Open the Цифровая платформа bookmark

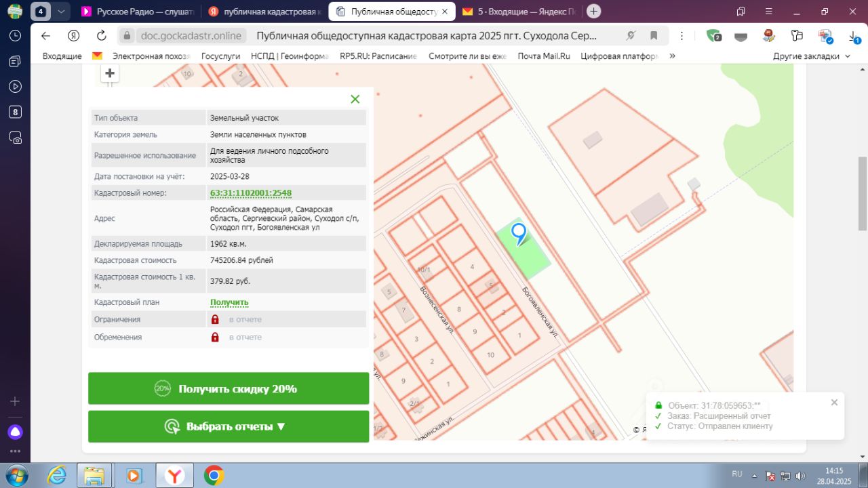620,56
